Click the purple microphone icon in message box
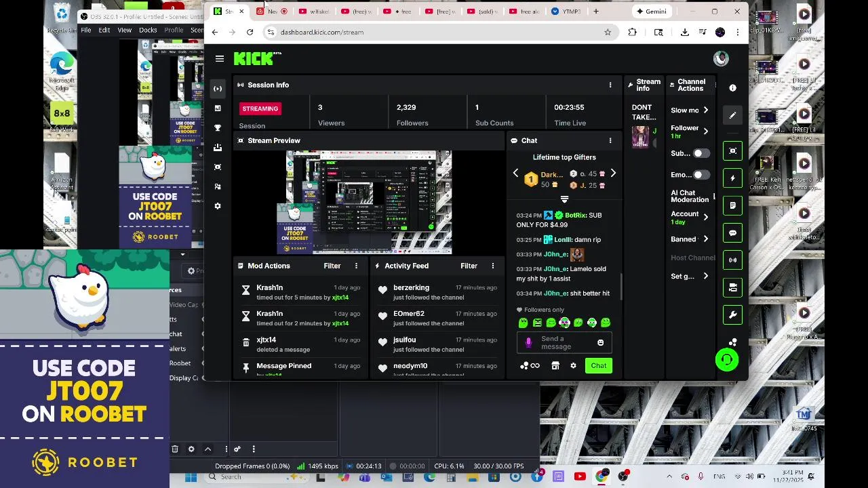This screenshot has height=488, width=868. 528,343
